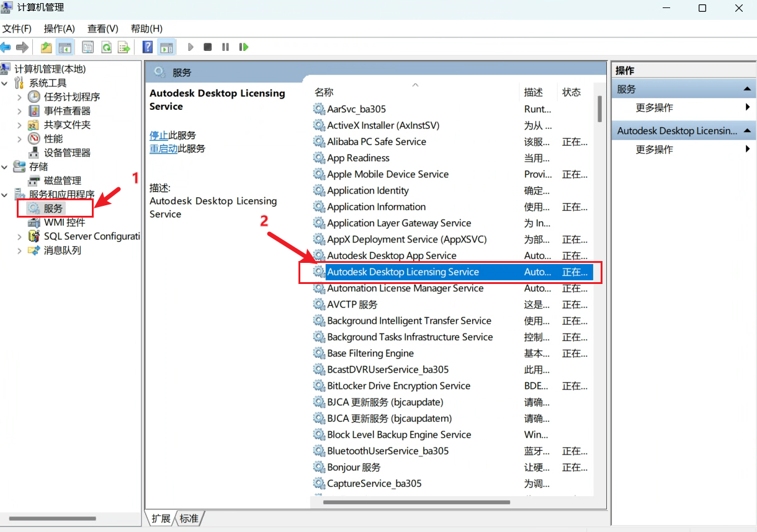The height and width of the screenshot is (532, 757).
Task: Select the 服务 node in the tree
Action: (53, 208)
